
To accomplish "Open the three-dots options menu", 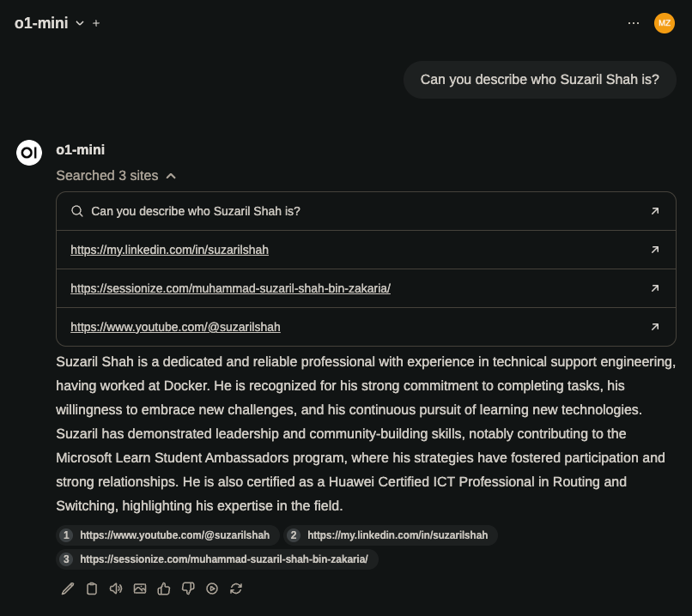I will pyautogui.click(x=634, y=23).
